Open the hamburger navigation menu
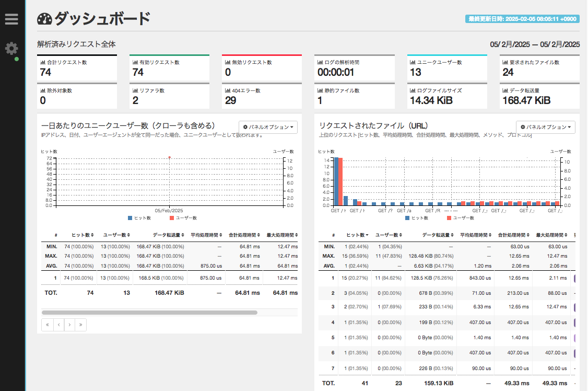The width and height of the screenshot is (588, 391). [x=11, y=19]
